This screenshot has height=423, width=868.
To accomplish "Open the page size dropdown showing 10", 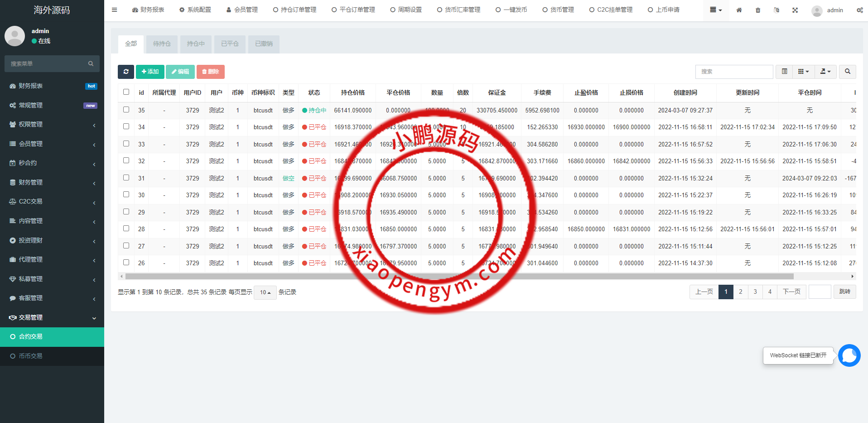I will (265, 292).
